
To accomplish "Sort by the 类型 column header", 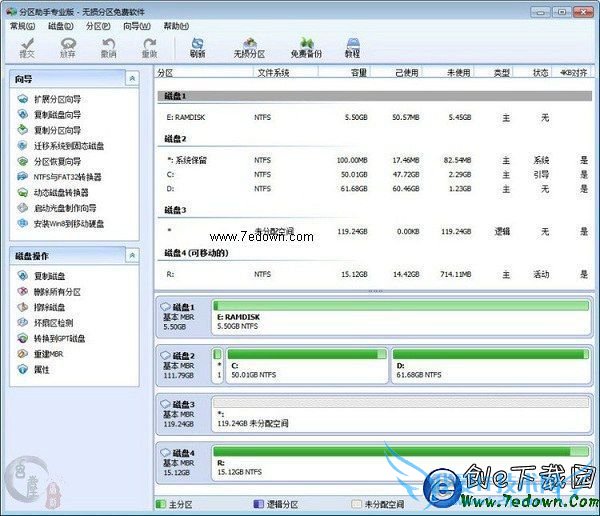I will (494, 72).
